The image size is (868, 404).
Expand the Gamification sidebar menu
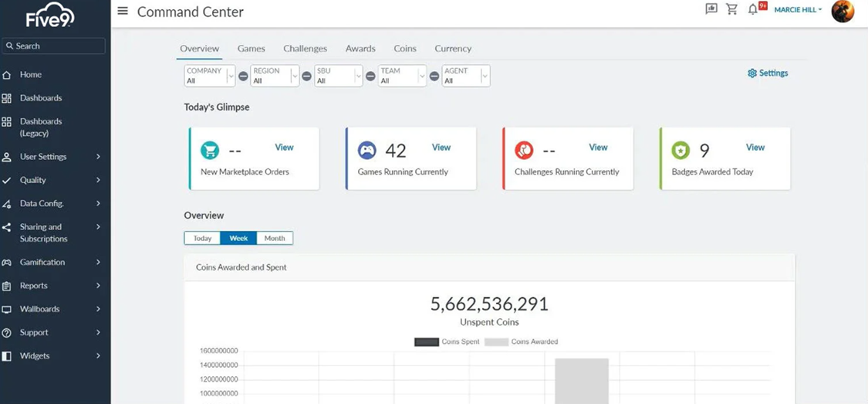click(x=52, y=262)
